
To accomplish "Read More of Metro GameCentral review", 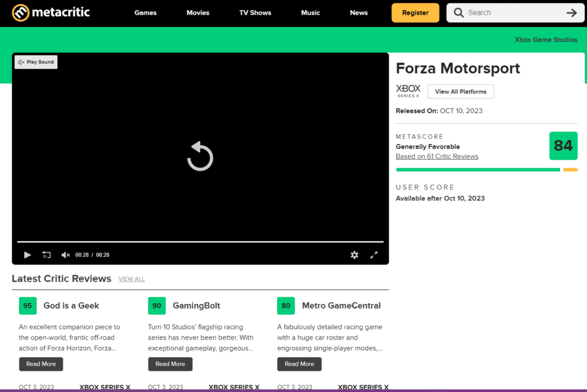I will click(x=300, y=364).
